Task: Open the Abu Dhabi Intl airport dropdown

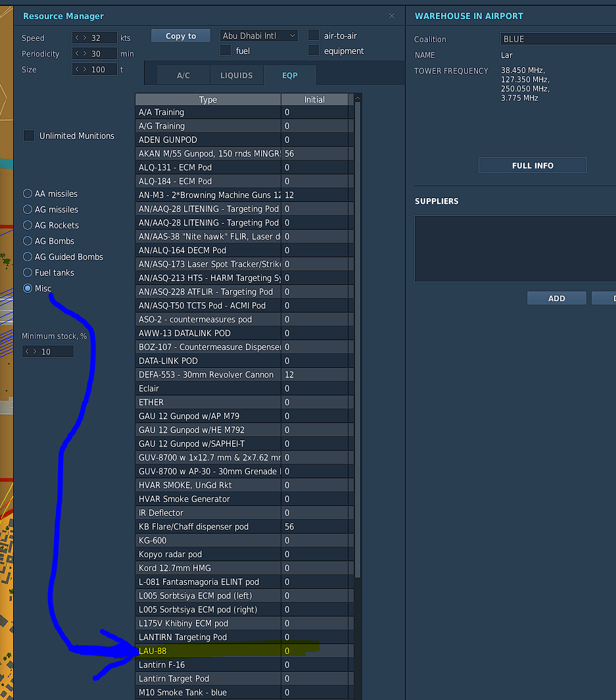Action: (x=259, y=36)
